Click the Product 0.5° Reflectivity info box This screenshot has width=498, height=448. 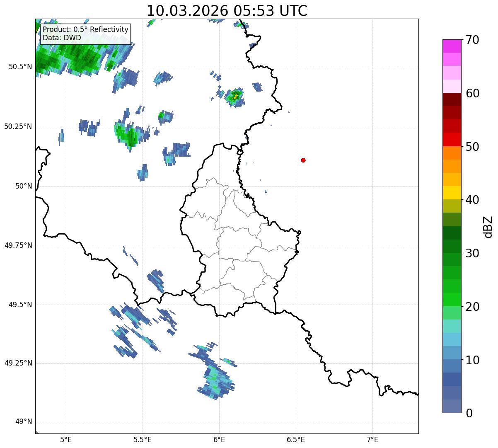pyautogui.click(x=86, y=34)
